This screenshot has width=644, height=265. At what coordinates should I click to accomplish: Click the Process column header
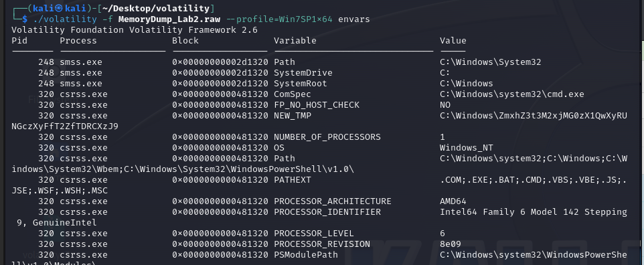(x=78, y=41)
